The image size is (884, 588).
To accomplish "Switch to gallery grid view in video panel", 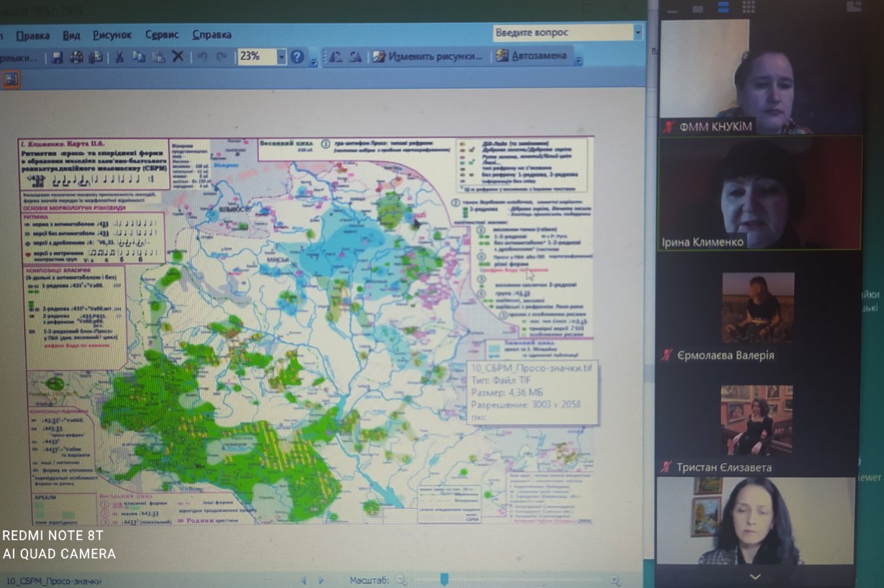I will tap(749, 7).
